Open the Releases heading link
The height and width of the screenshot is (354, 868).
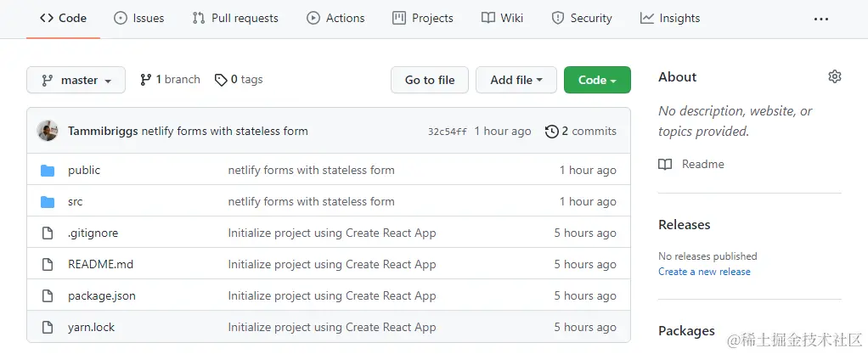coord(685,225)
